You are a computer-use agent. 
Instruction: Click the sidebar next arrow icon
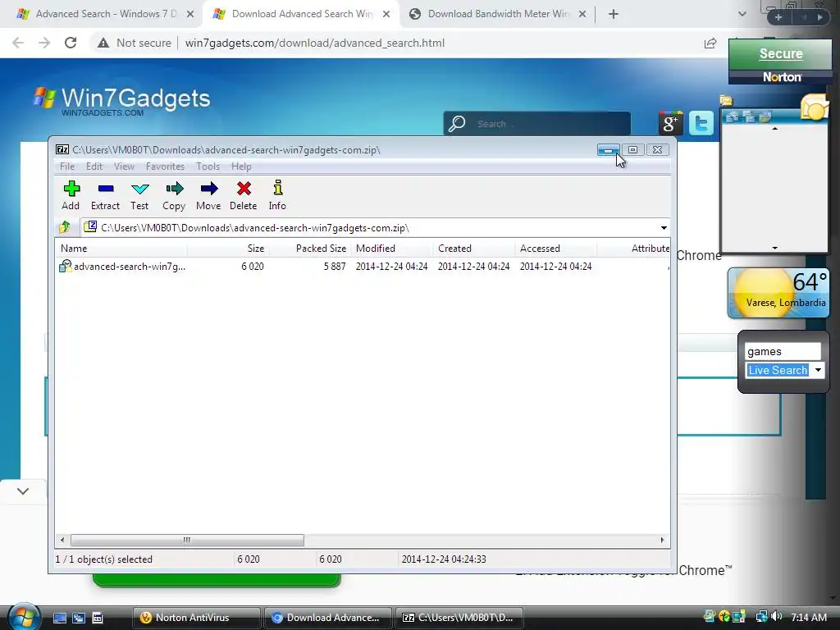[x=819, y=17]
